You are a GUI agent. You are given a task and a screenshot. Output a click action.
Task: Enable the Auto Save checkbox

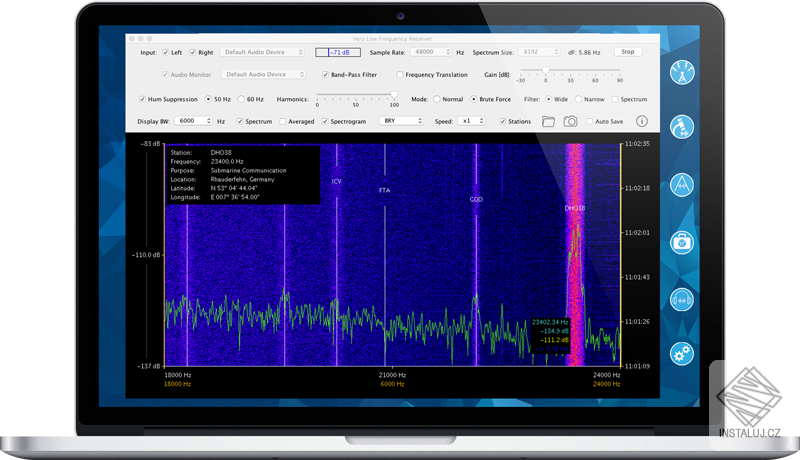coord(590,121)
